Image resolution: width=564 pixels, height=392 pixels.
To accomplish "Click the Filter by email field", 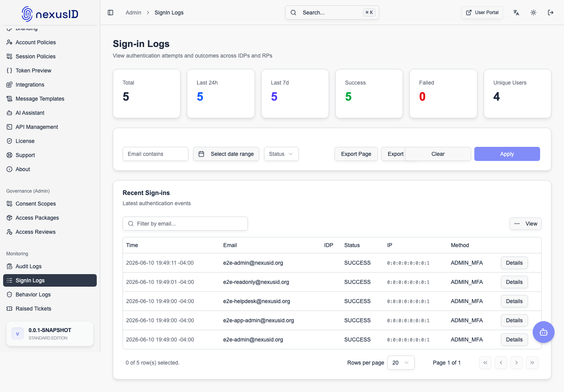I will click(x=185, y=224).
